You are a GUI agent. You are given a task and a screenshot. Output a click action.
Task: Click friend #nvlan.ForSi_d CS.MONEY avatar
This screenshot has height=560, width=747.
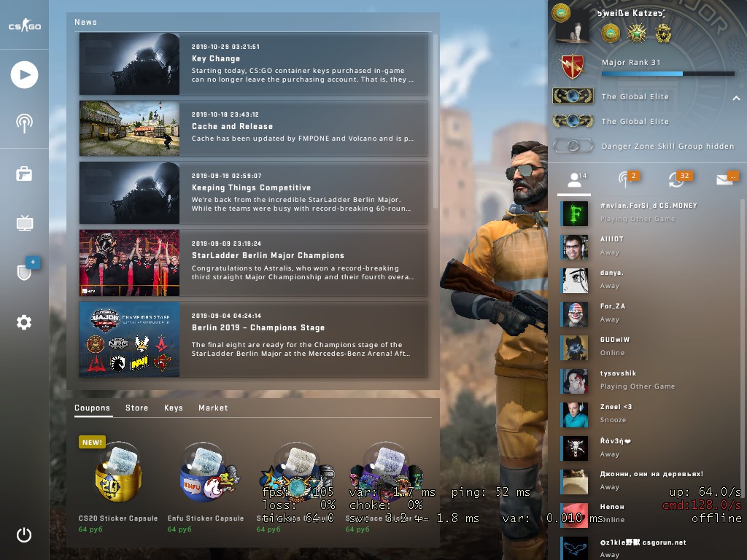pos(575,213)
